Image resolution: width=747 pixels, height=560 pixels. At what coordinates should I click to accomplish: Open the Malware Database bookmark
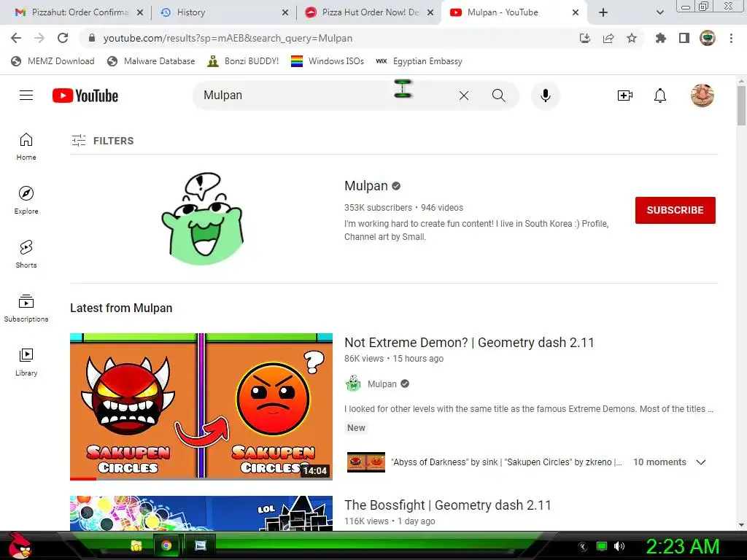151,61
